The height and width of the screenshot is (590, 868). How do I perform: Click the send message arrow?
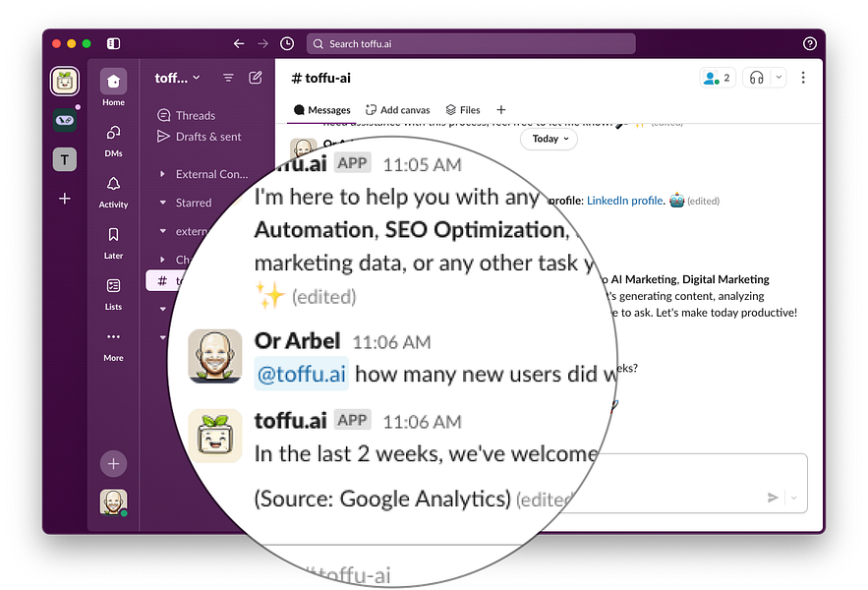[773, 498]
